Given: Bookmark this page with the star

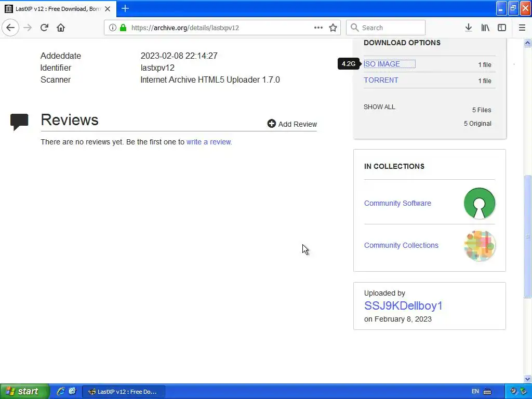Looking at the screenshot, I should click(333, 28).
